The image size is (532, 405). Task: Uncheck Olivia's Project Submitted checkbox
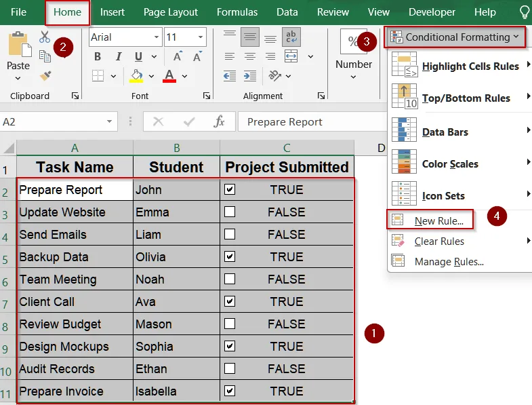coord(230,256)
